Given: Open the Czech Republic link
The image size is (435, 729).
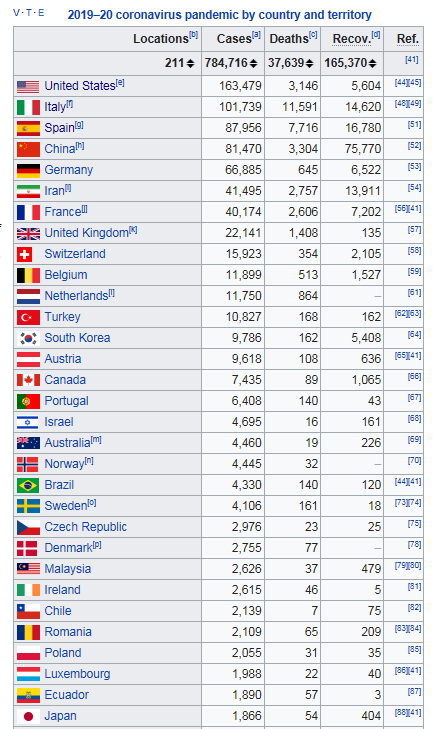Looking at the screenshot, I should coord(86,527).
